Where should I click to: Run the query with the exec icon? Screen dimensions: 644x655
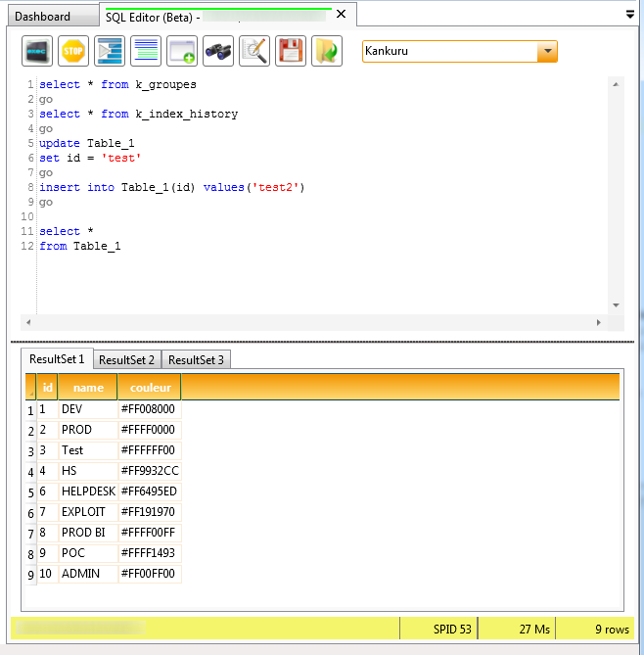click(x=37, y=51)
